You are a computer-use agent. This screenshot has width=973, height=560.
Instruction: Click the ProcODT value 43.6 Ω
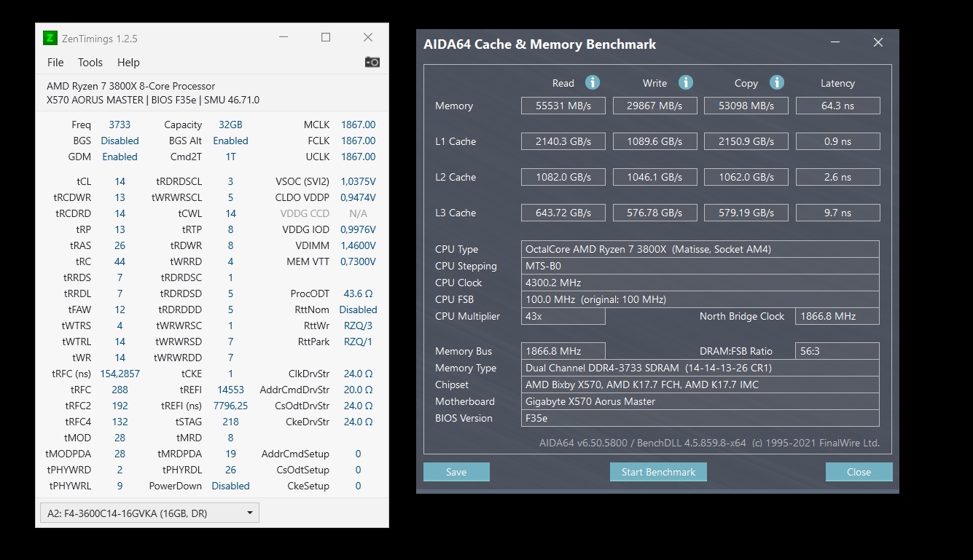tap(358, 293)
